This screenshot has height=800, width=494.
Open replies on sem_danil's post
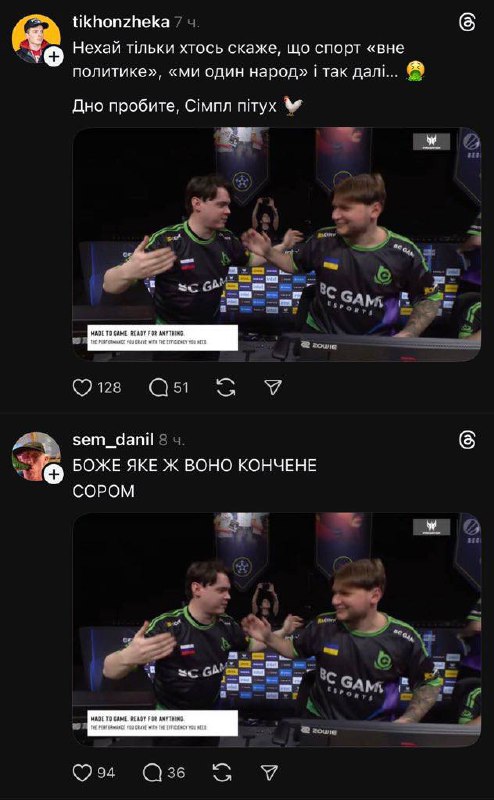point(152,772)
